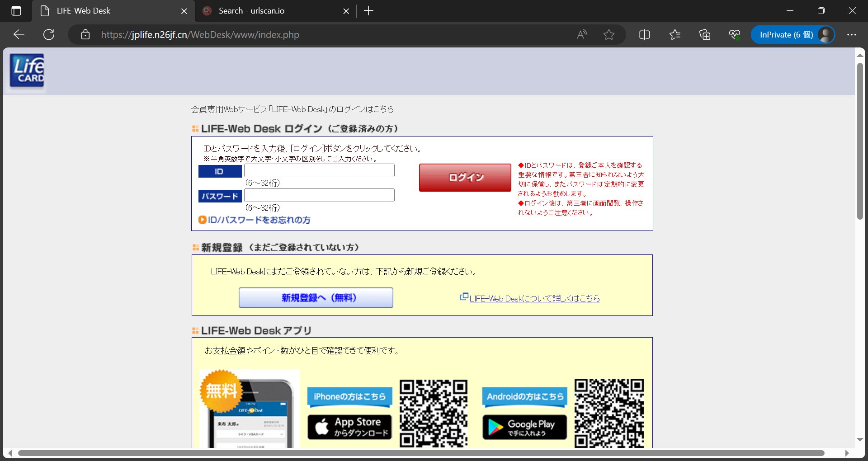The width and height of the screenshot is (868, 461).
Task: Click the vertical scrollbar thumb
Action: pyautogui.click(x=860, y=141)
